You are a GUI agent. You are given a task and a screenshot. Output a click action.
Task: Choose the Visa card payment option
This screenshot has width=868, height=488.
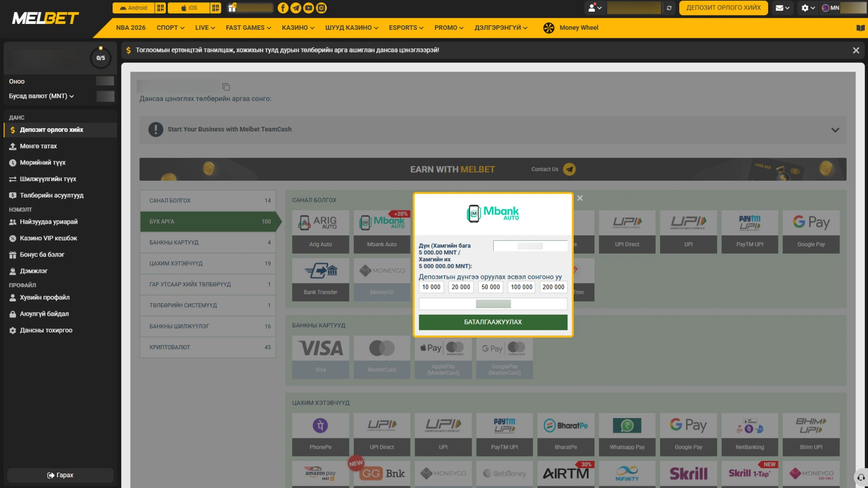tap(321, 357)
